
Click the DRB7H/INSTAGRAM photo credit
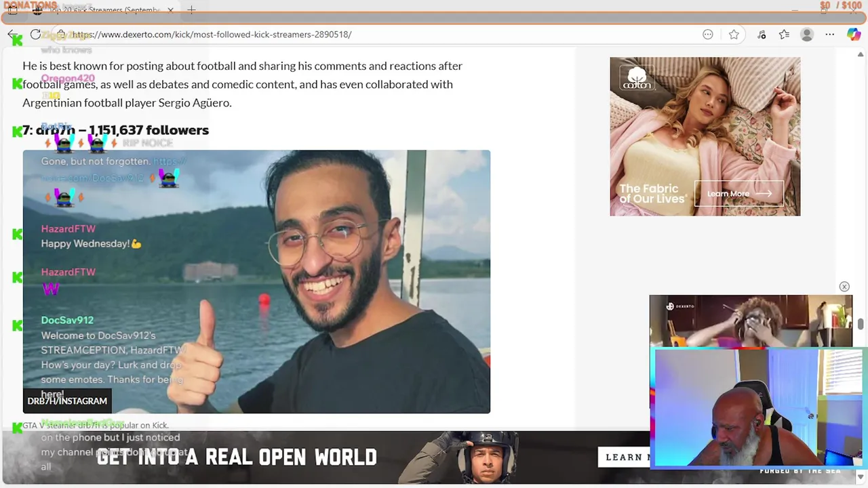(x=67, y=401)
